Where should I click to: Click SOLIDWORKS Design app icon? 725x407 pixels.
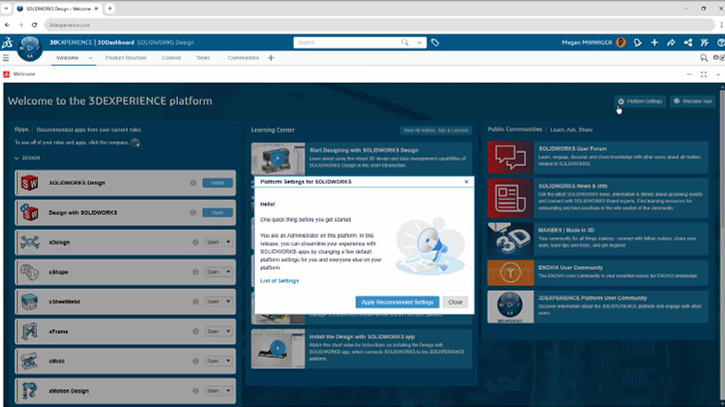pos(30,183)
